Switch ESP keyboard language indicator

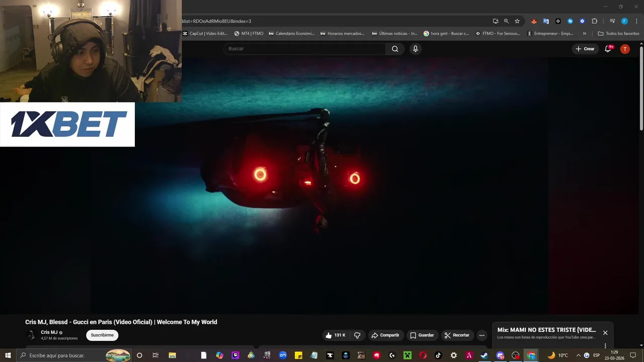(596, 355)
